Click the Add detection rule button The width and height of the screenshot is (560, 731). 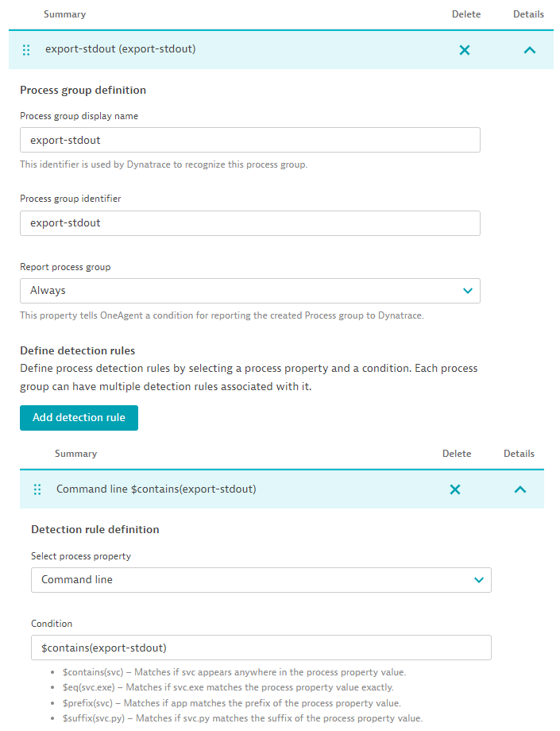(x=79, y=417)
